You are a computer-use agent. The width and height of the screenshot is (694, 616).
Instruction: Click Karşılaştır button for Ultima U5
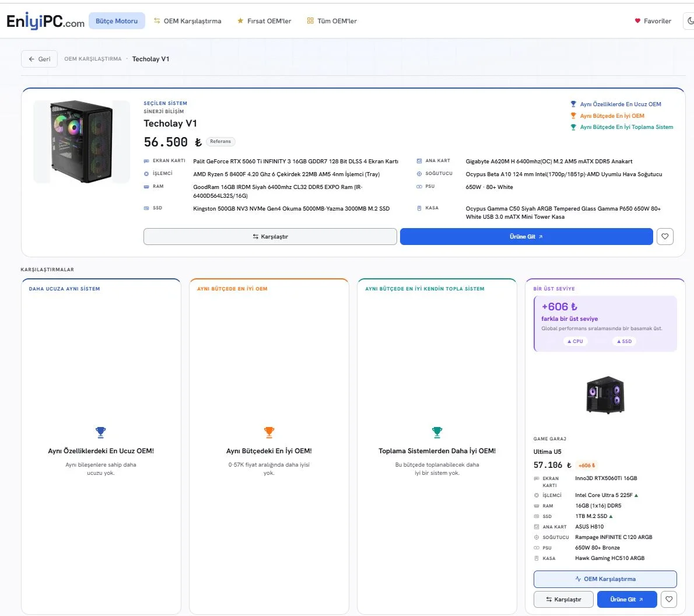[x=563, y=599]
